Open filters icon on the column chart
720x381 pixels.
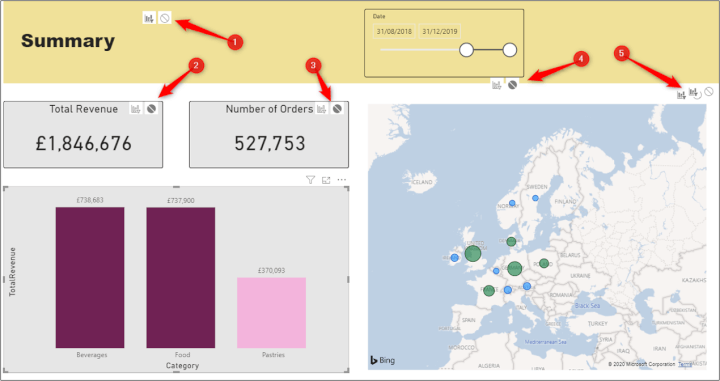pyautogui.click(x=310, y=180)
